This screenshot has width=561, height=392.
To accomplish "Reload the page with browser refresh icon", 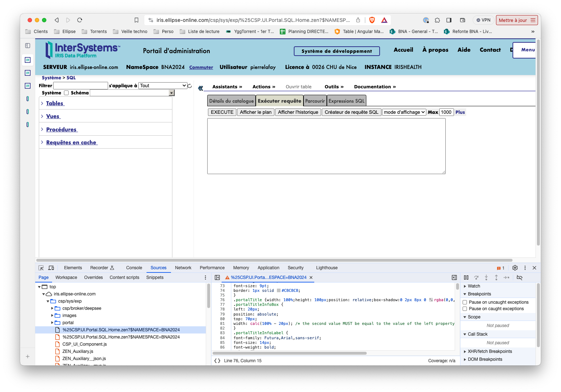I will [x=80, y=20].
